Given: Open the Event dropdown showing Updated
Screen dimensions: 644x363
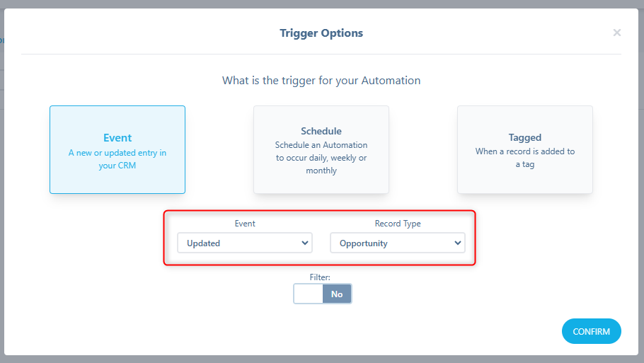Looking at the screenshot, I should [245, 243].
